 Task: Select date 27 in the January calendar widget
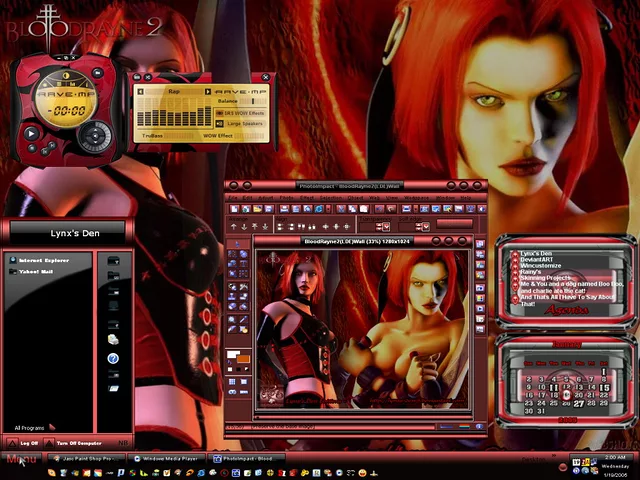[x=578, y=403]
